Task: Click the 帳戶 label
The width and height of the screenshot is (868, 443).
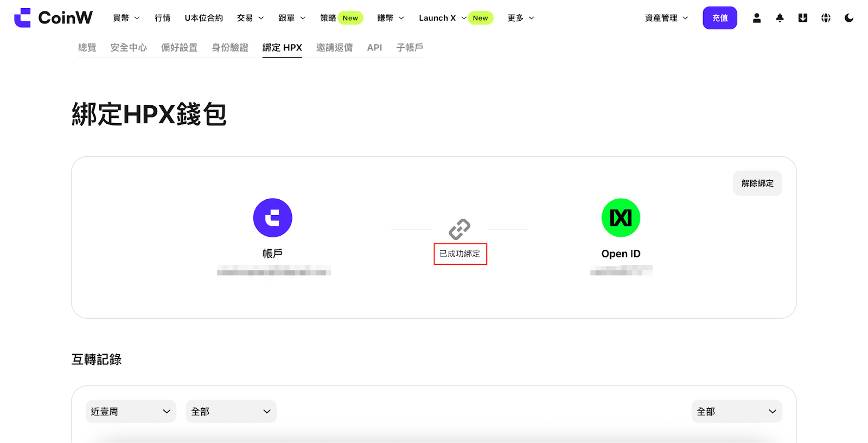Action: (272, 254)
